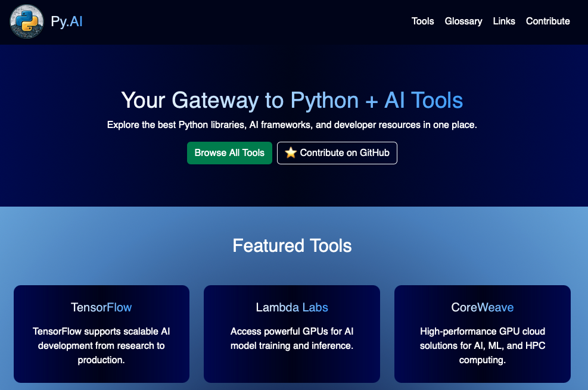588x390 pixels.
Task: Click the Py.AI site title
Action: click(67, 21)
